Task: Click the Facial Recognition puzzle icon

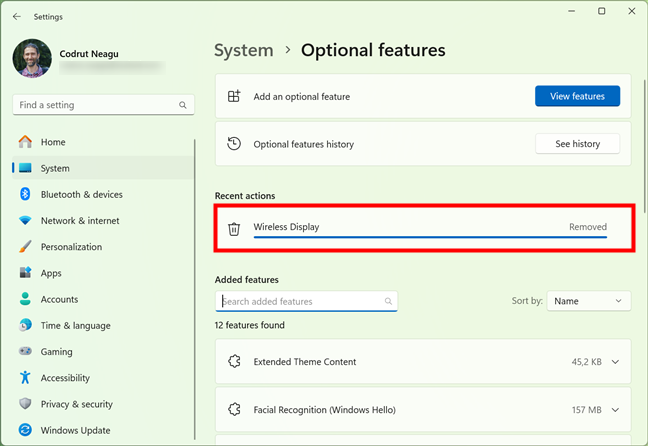Action: point(234,410)
